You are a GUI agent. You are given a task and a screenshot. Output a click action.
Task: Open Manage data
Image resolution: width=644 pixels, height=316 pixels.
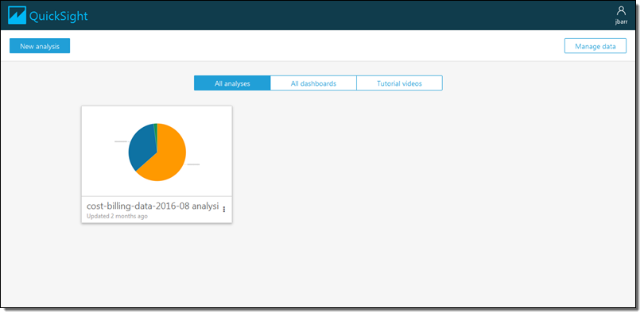click(596, 46)
